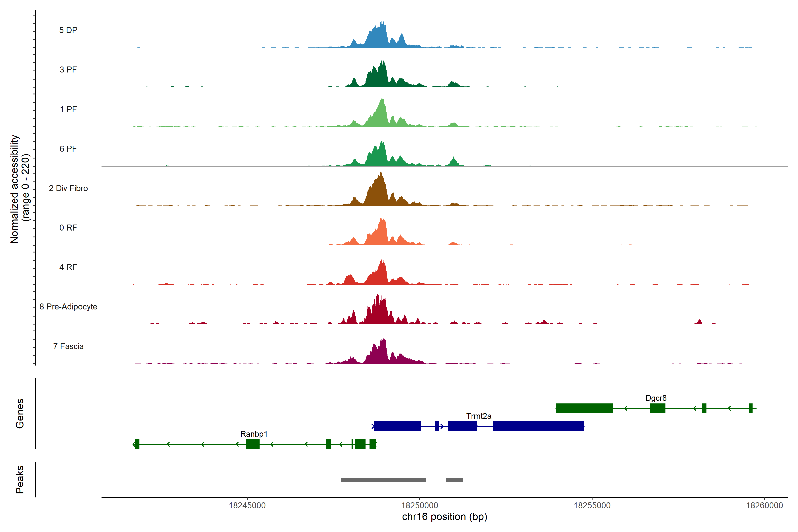Click the short gray peak bar
The width and height of the screenshot is (798, 532).
click(x=454, y=480)
